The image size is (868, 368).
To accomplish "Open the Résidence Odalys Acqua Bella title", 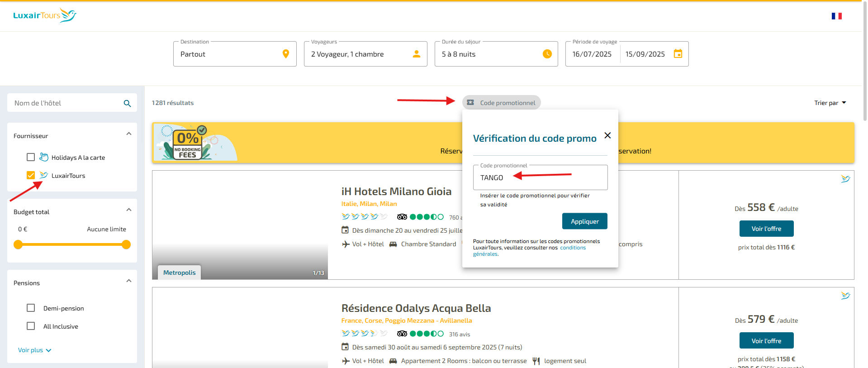I will (x=416, y=308).
